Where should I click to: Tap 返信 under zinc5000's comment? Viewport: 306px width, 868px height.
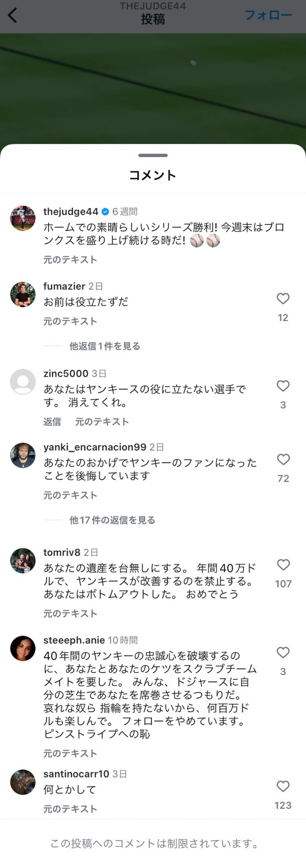[x=52, y=422]
